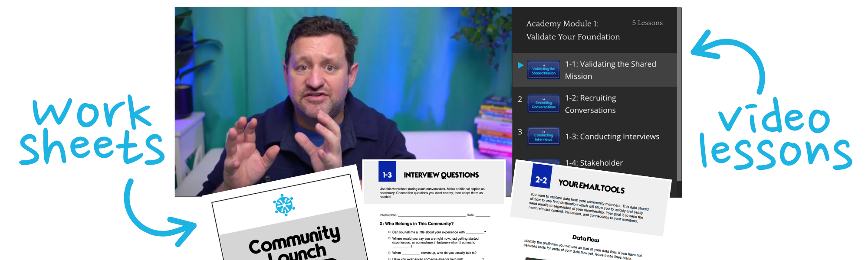The width and height of the screenshot is (868, 260).
Task: Check the "Where would you say you are" box
Action: tap(389, 238)
